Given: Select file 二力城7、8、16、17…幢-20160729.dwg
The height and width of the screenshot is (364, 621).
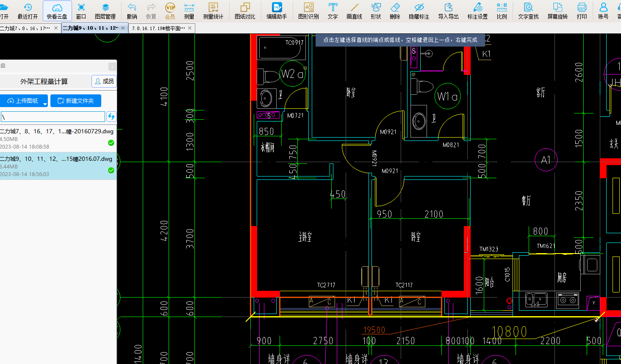Looking at the screenshot, I should (x=58, y=139).
